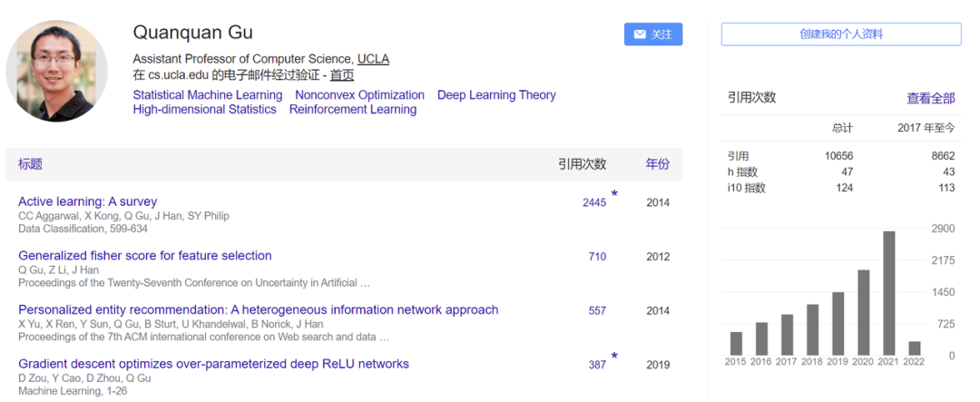Open the UCLA affiliation link
The height and width of the screenshot is (402, 980).
(x=373, y=59)
